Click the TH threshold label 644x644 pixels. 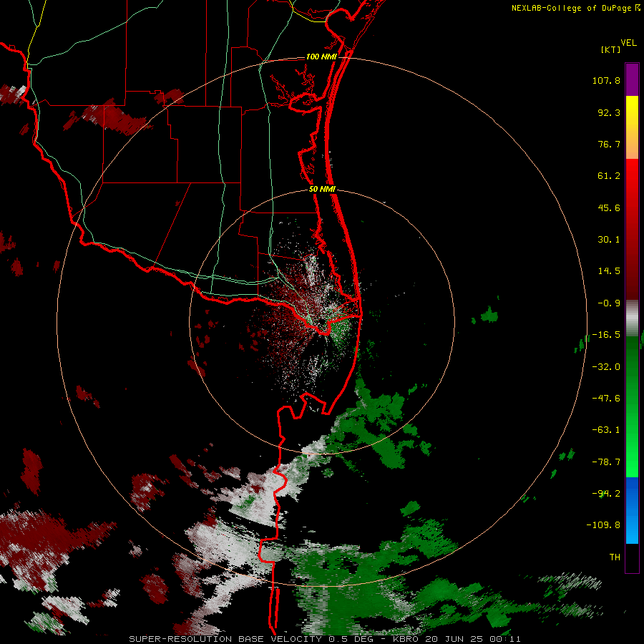pyautogui.click(x=615, y=557)
